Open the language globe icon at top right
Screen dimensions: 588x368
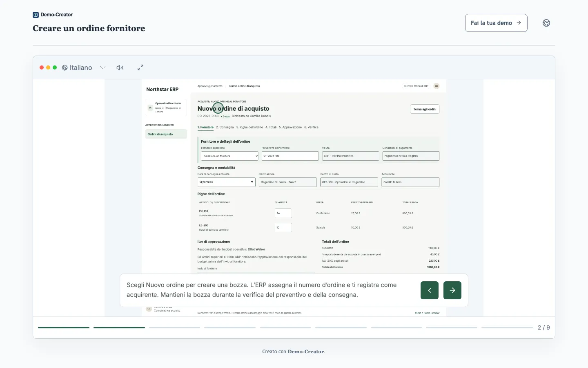point(546,23)
